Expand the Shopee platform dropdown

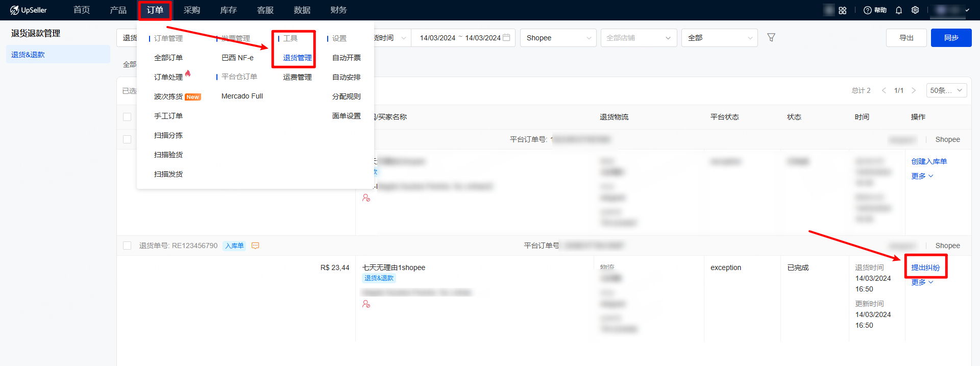[558, 38]
